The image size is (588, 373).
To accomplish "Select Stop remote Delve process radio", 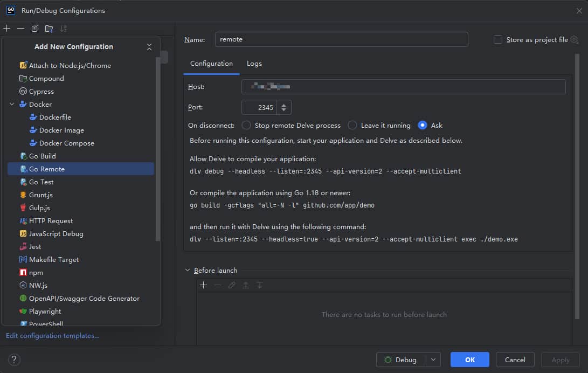I will point(246,125).
